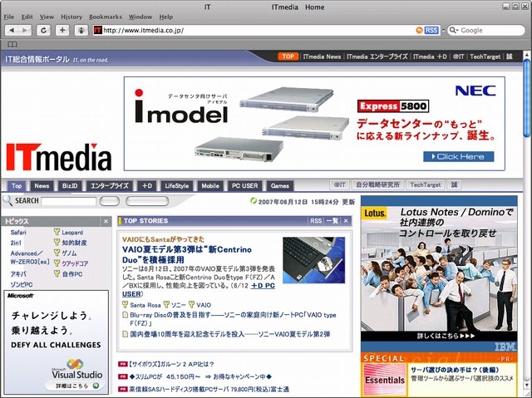The width and height of the screenshot is (532, 398).
Task: Click the search magnifier icon
Action: pyautogui.click(x=7, y=201)
